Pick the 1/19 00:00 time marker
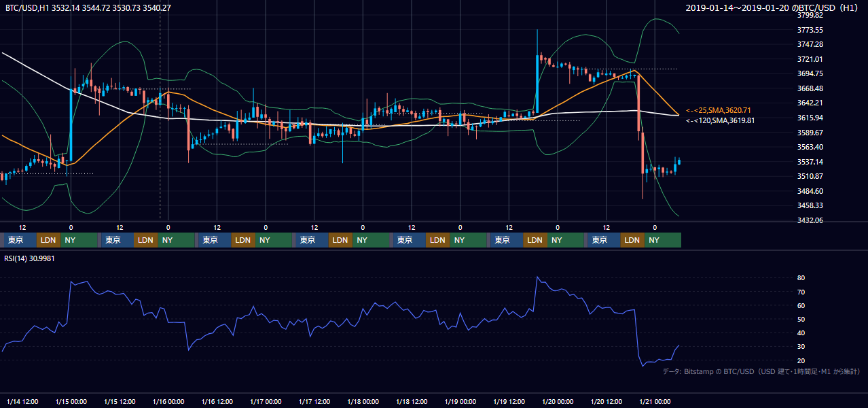 coord(460,402)
